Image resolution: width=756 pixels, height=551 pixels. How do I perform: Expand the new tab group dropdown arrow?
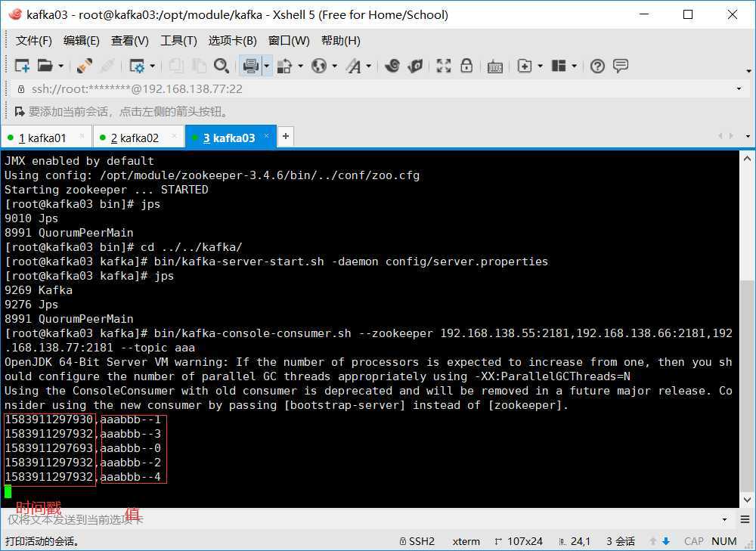(540, 66)
